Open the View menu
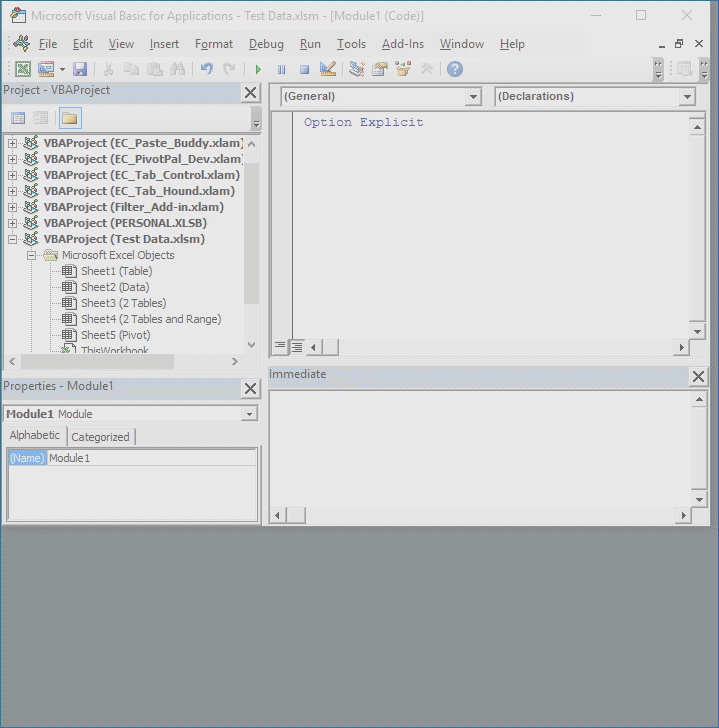719x728 pixels. [x=121, y=44]
